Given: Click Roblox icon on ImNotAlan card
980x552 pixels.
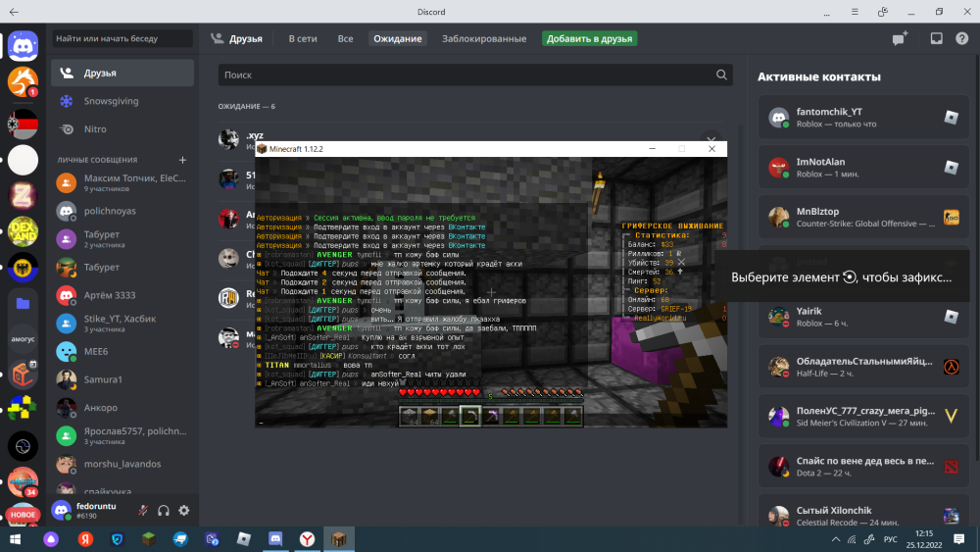Looking at the screenshot, I should (x=952, y=168).
